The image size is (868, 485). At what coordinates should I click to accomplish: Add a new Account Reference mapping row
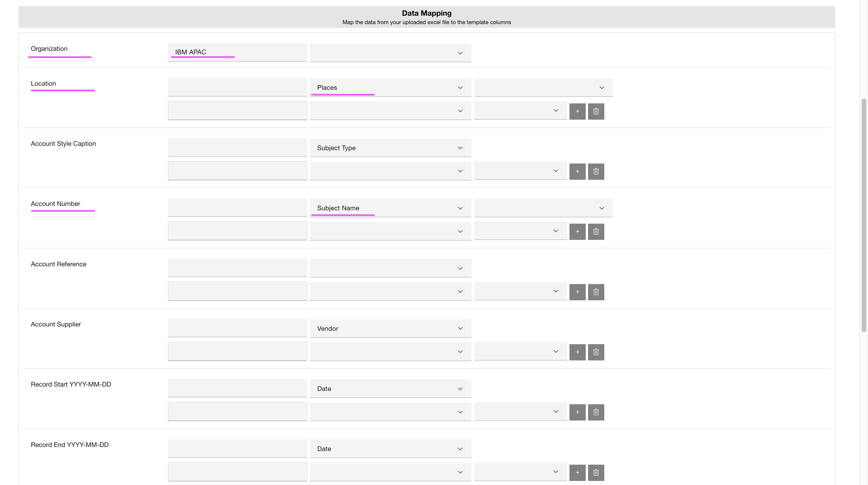(577, 292)
